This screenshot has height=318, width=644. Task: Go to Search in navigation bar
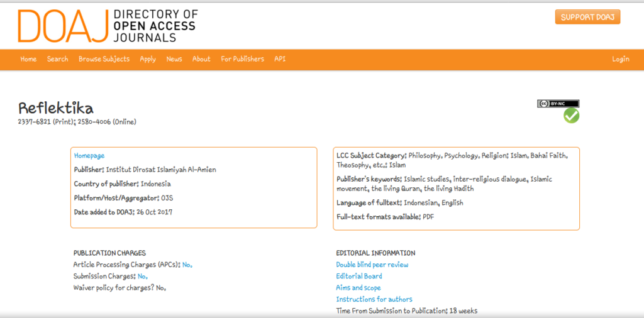[x=57, y=59]
